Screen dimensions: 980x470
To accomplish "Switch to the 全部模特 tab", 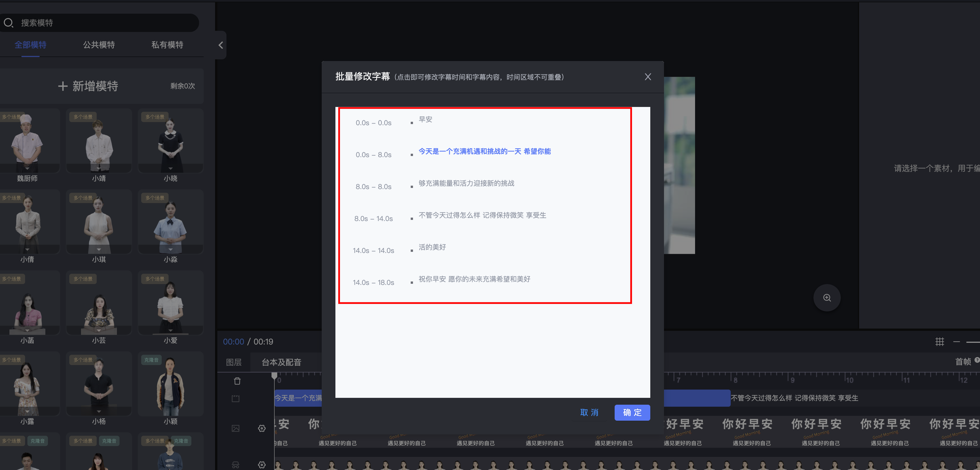I will (31, 45).
